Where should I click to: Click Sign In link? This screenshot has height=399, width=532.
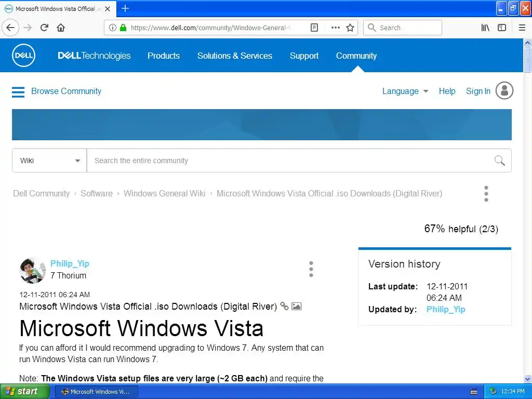coord(478,91)
